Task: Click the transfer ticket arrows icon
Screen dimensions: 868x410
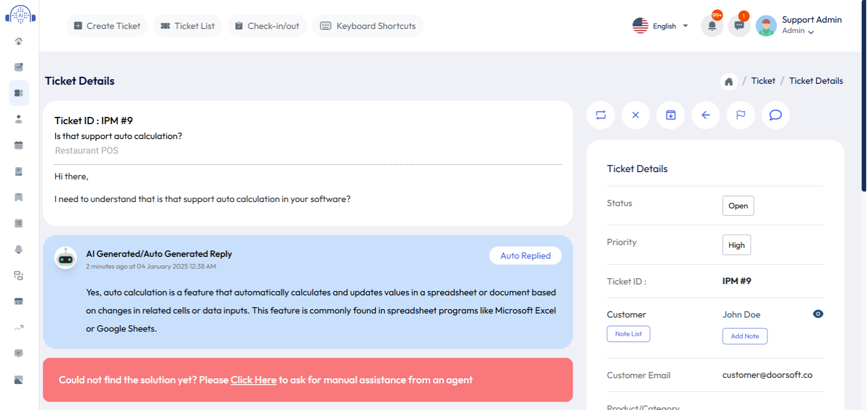Action: coord(601,115)
